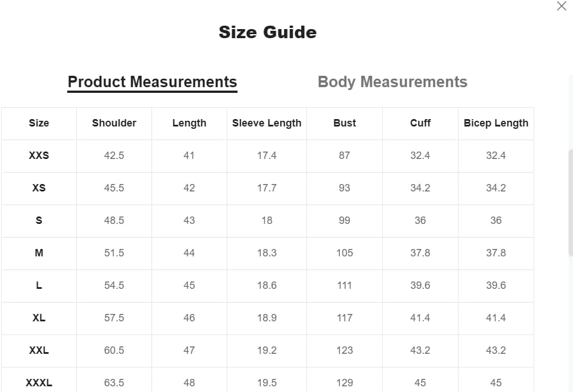This screenshot has height=392, width=573.
Task: Click the Sleeve Length column header
Action: (267, 123)
